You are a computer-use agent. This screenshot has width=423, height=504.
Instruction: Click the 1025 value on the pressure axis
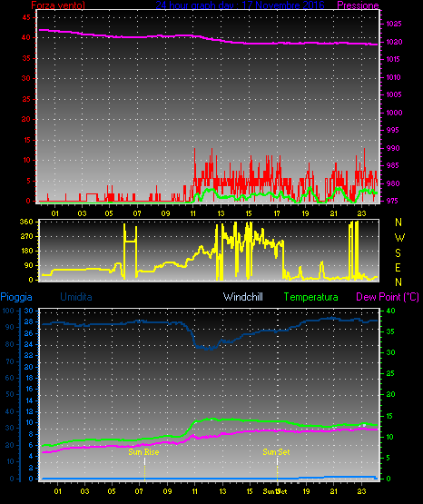(x=393, y=24)
